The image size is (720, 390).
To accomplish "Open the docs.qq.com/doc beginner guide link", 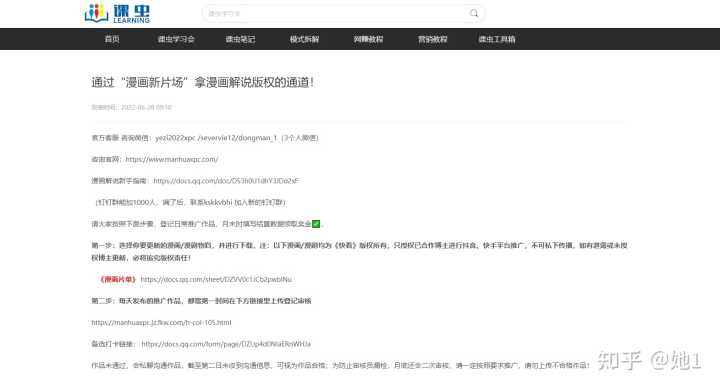I will pyautogui.click(x=225, y=181).
